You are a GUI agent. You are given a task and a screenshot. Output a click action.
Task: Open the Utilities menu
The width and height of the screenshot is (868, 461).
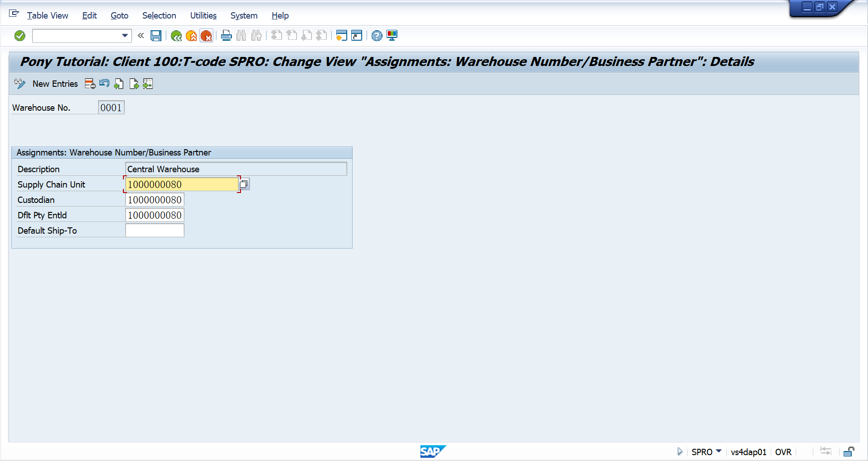coord(203,15)
